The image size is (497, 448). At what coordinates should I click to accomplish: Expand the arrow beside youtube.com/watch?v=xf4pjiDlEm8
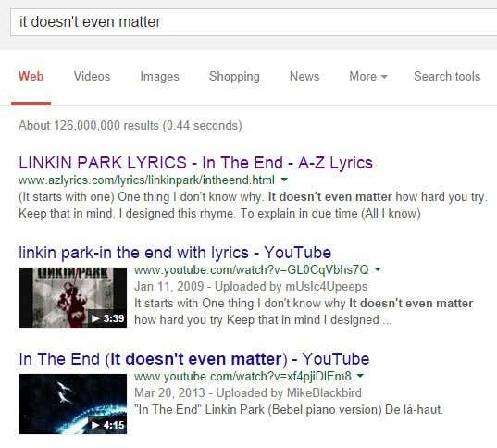pos(360,376)
